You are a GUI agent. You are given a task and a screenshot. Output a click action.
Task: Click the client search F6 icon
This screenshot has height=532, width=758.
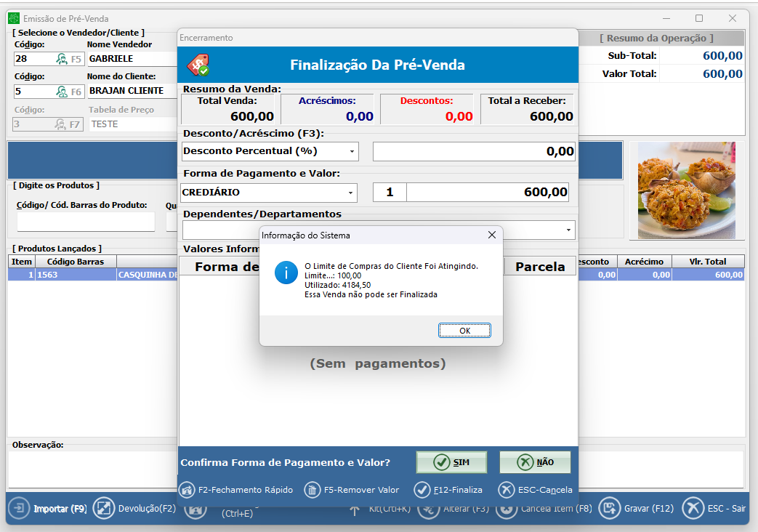[62, 92]
